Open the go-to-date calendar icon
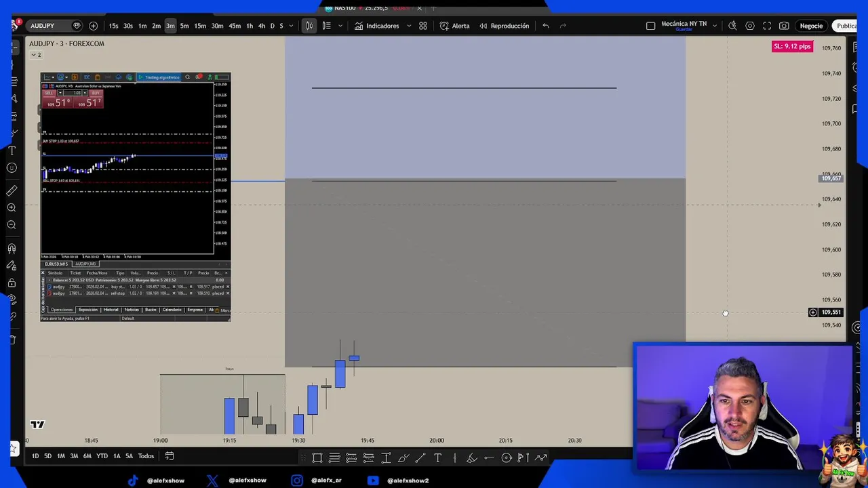868x488 pixels. [x=170, y=456]
